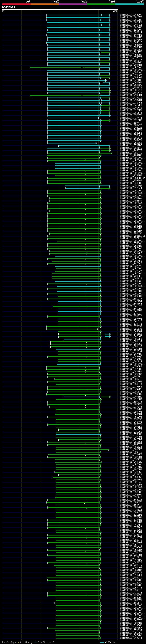The height and width of the screenshot is (644, 146).
Task: Select hit label UniRef100_Q7XZD5
Action: tap(131, 146)
